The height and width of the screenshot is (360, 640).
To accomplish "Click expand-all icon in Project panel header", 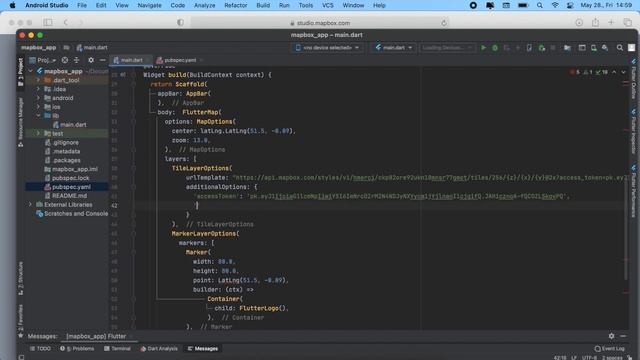I will [76, 60].
